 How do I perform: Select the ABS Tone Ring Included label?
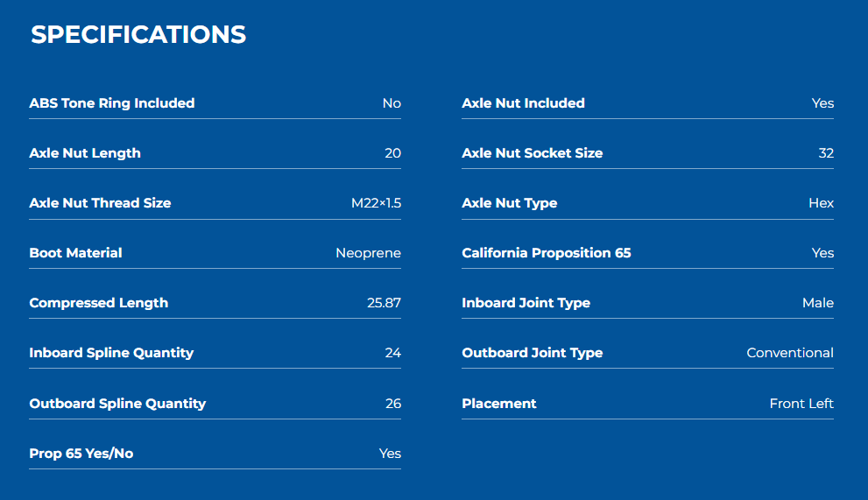(x=112, y=103)
